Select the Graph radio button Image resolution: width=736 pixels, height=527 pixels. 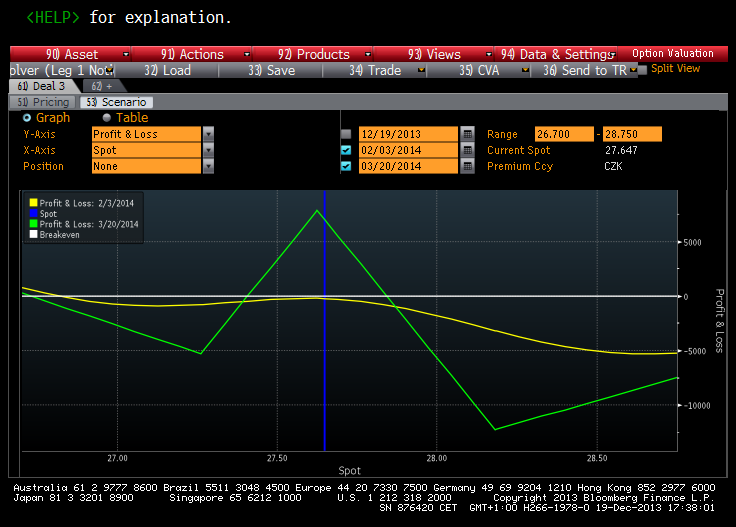[27, 118]
